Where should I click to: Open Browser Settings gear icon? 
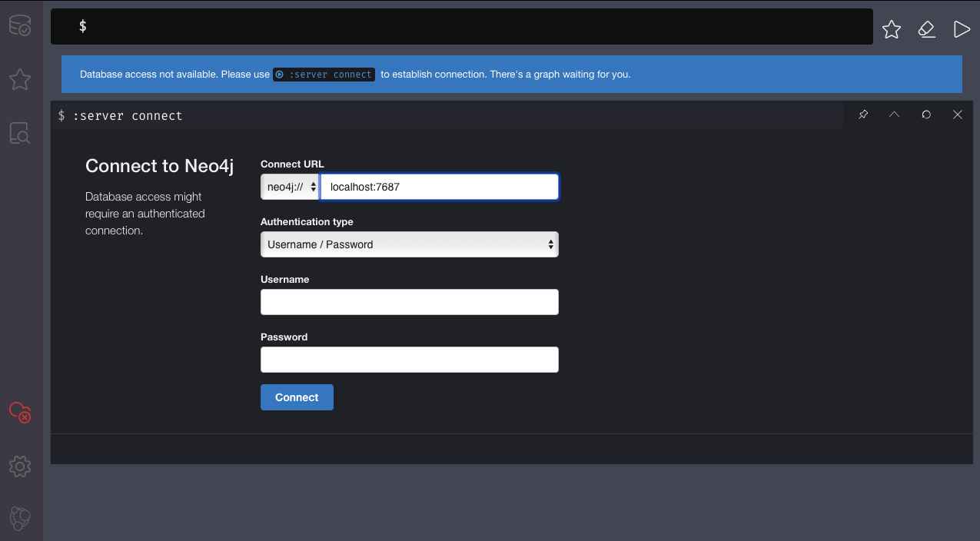tap(20, 466)
